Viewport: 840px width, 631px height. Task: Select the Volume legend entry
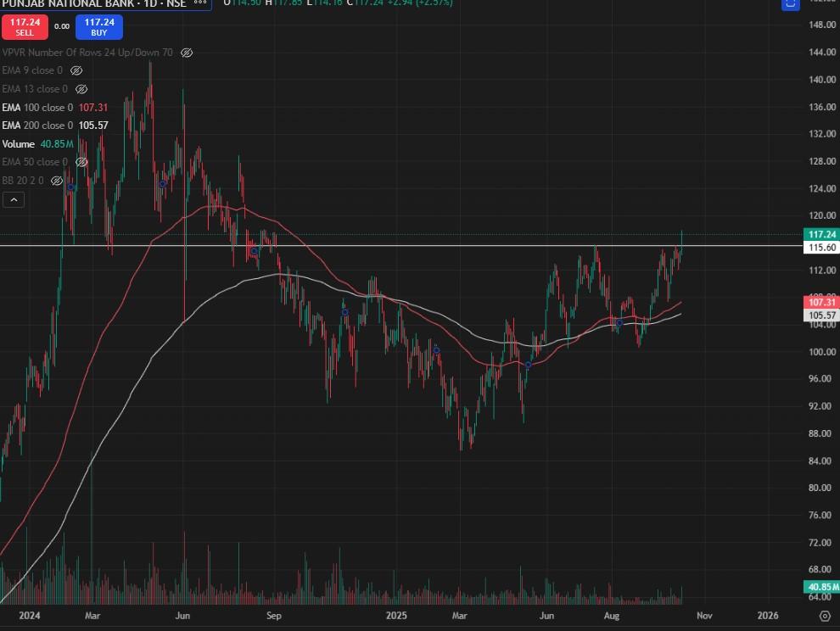point(18,144)
